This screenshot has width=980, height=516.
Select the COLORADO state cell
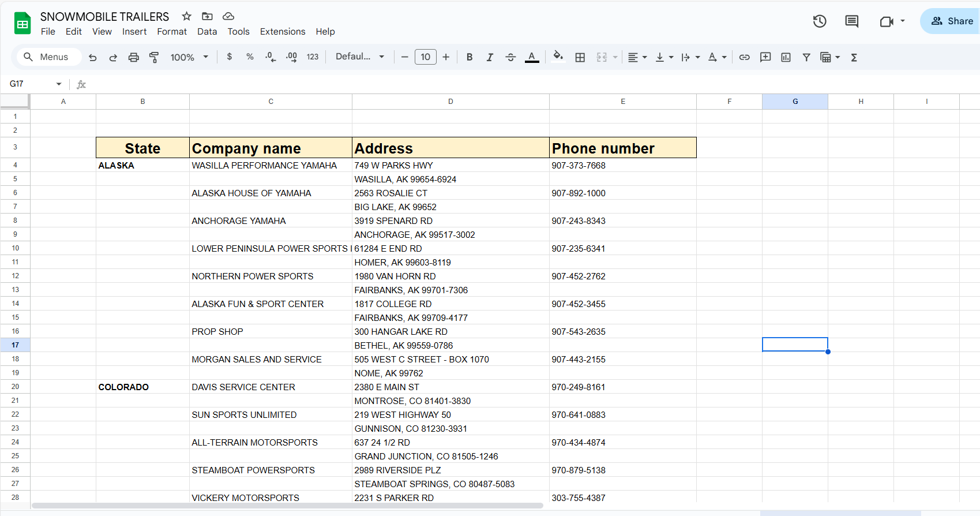(142, 387)
